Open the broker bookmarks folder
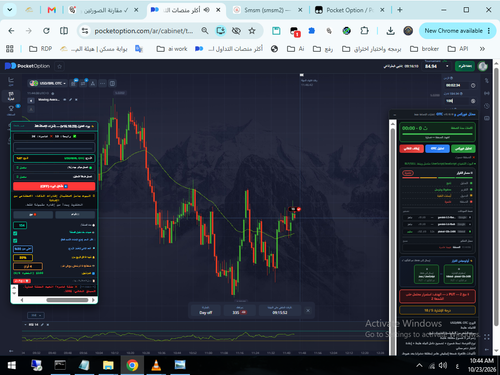The width and height of the screenshot is (500, 375). click(x=424, y=49)
